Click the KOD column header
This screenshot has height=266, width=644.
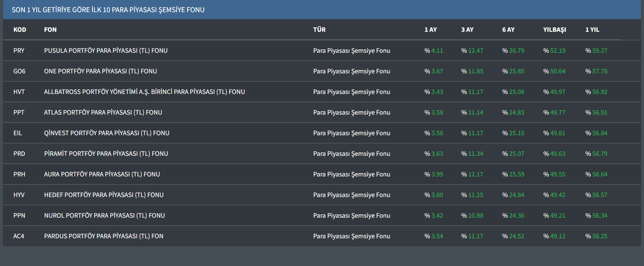20,30
